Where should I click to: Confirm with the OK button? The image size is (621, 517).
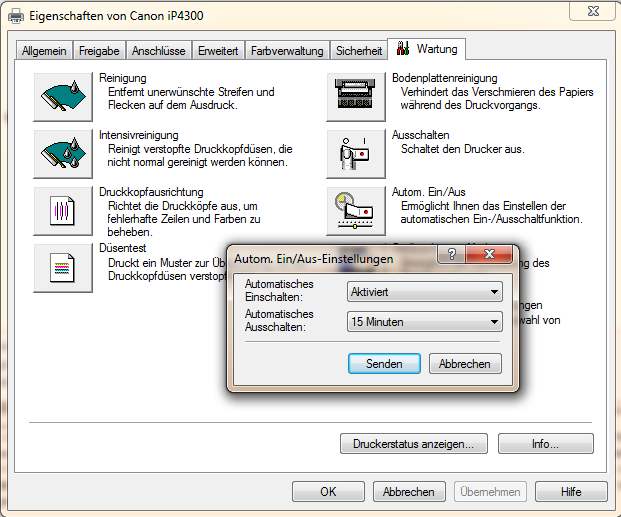(x=328, y=492)
